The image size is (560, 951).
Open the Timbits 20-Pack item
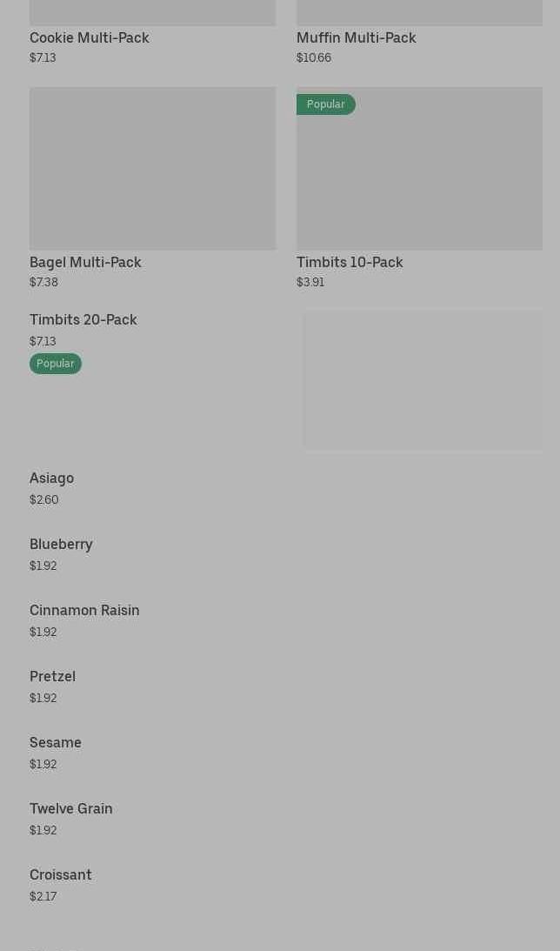point(83,319)
